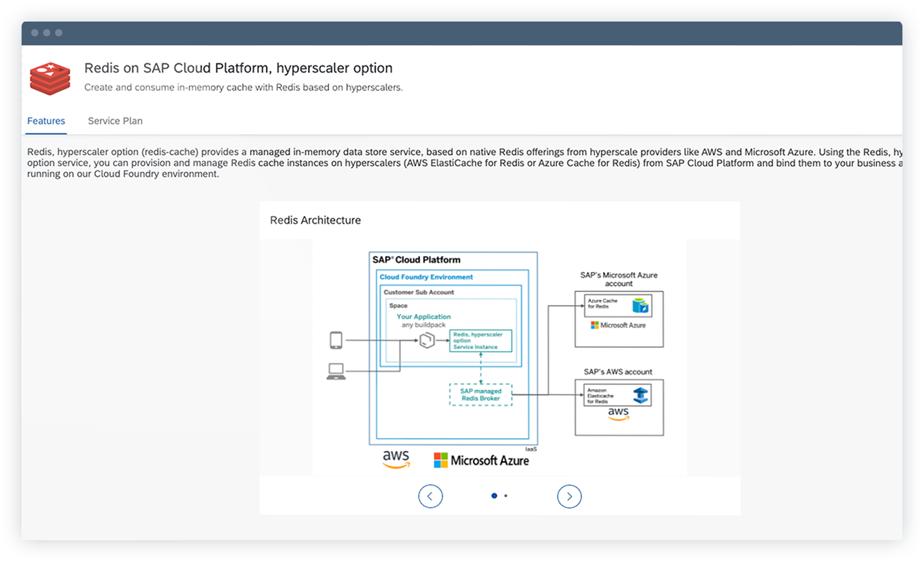Click the Microsoft Azure logo below the diagram
The width and height of the screenshot is (924, 561).
tap(481, 459)
